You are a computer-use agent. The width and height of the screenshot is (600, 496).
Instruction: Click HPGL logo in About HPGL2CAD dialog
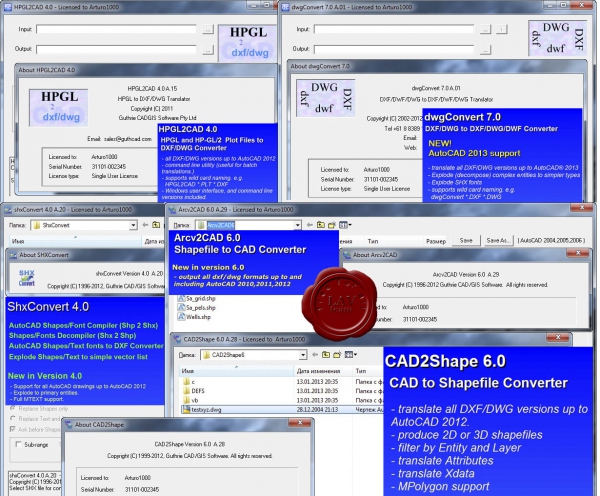click(x=59, y=108)
